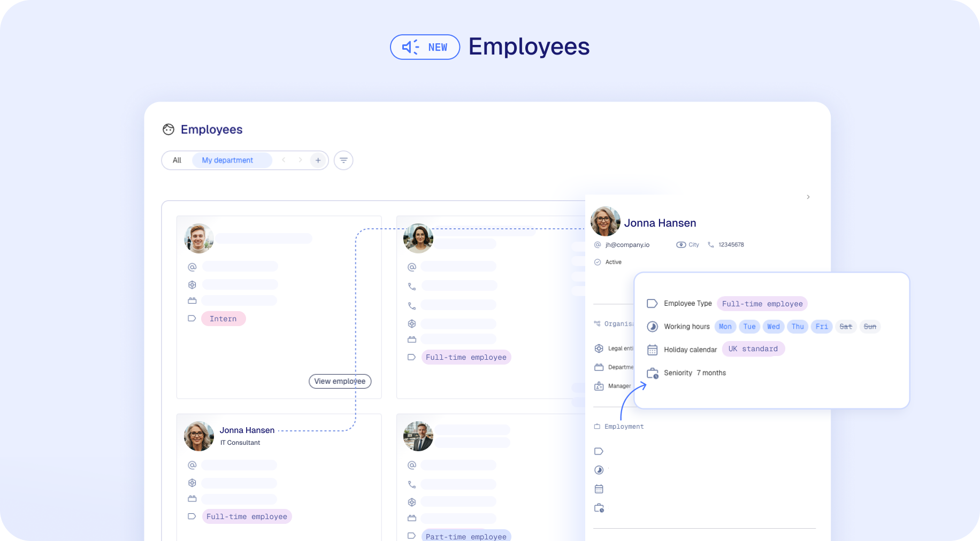Click the email icon on suited man's card
This screenshot has height=541, width=980.
[x=412, y=465]
